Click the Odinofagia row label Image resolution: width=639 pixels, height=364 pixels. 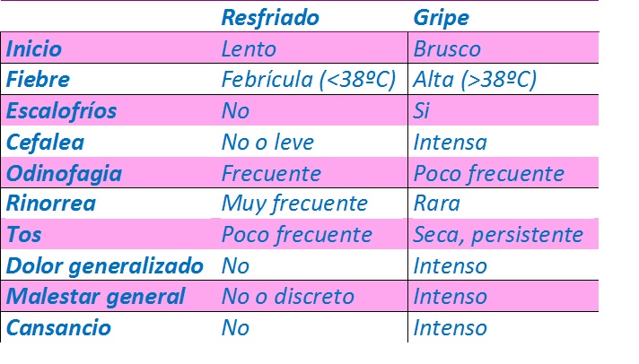tap(63, 173)
